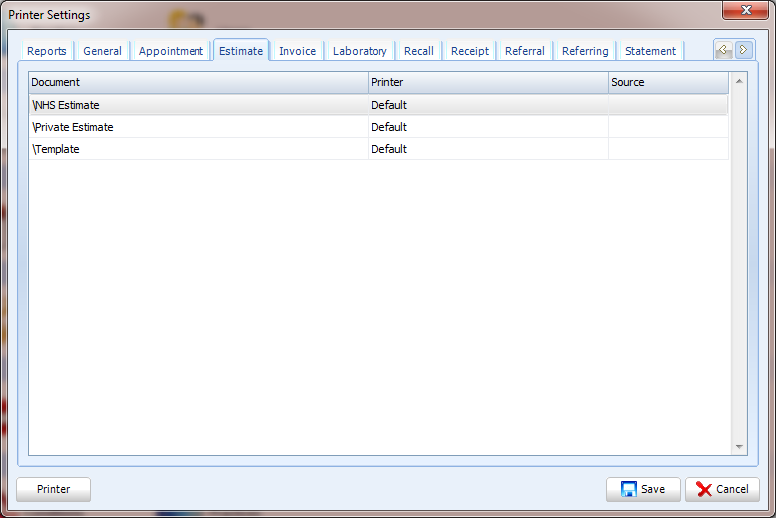Cancel the printer settings dialog
This screenshot has height=518, width=776.
722,489
